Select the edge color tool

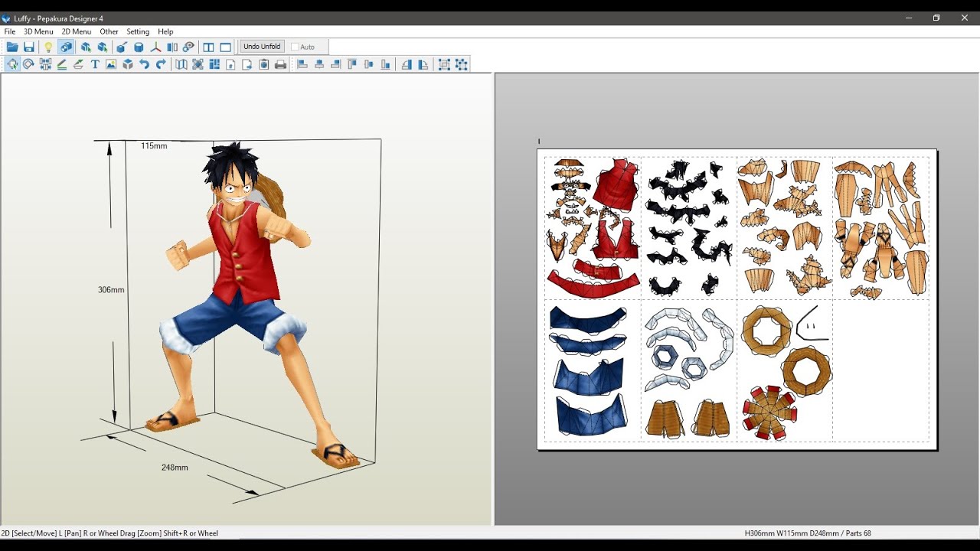coord(79,64)
